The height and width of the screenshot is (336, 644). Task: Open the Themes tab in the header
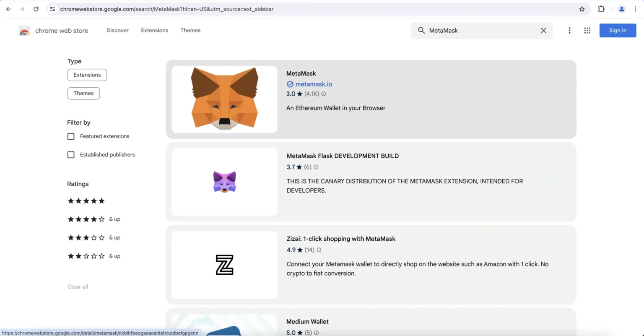click(x=190, y=31)
